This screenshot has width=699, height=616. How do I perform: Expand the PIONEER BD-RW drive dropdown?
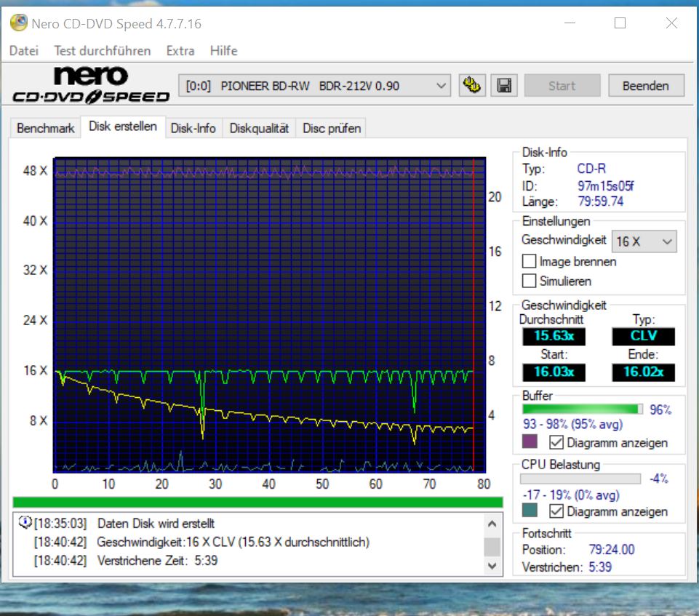click(x=315, y=85)
